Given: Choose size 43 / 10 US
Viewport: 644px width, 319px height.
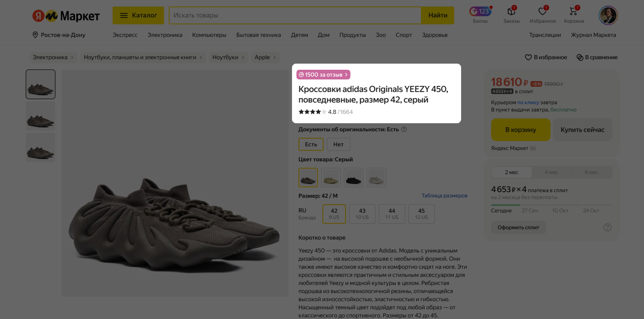Looking at the screenshot, I should (x=362, y=214).
